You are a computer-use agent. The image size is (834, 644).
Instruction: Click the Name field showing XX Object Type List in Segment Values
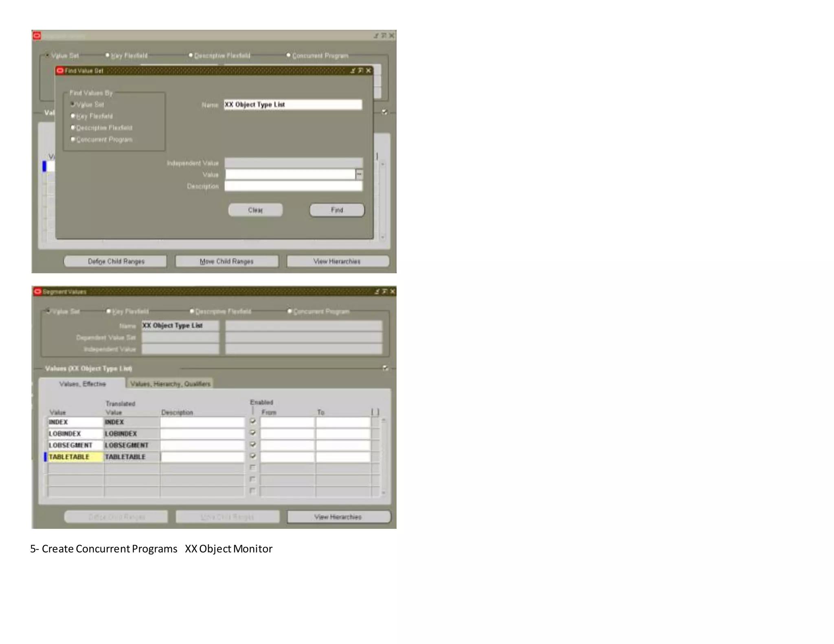(180, 326)
